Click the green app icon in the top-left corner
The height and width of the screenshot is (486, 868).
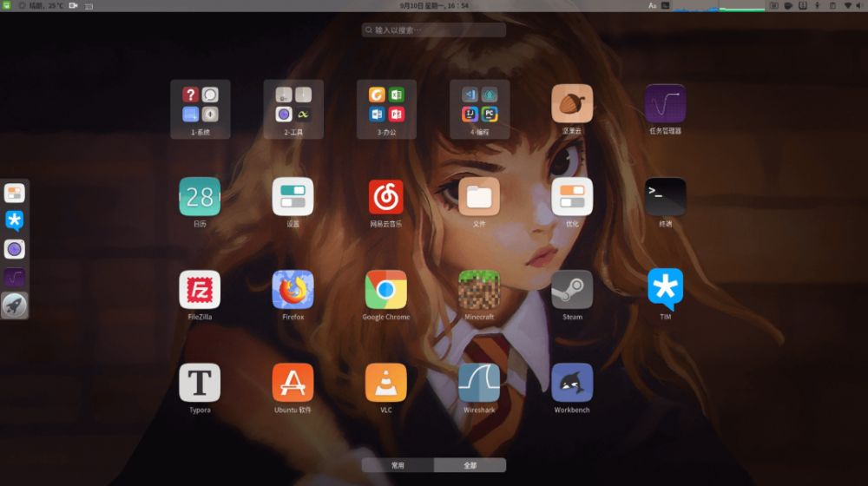click(x=7, y=5)
